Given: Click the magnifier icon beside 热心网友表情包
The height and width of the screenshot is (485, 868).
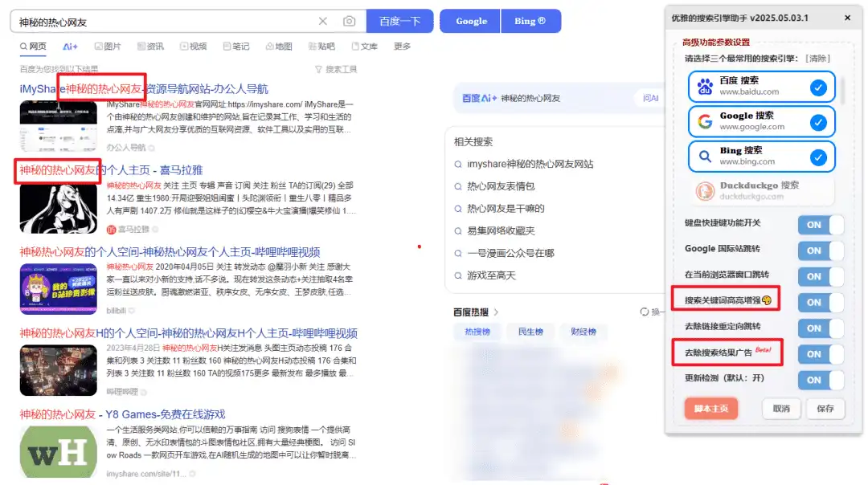Looking at the screenshot, I should point(458,186).
